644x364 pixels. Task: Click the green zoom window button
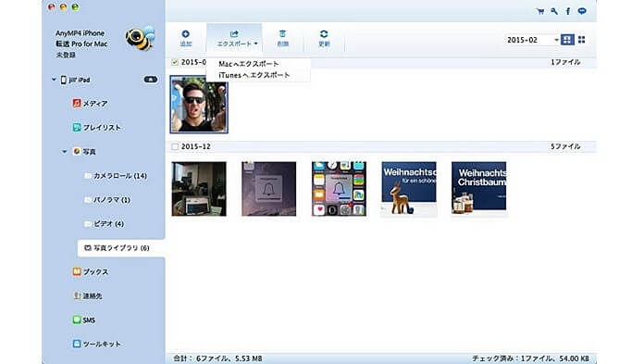[75, 7]
